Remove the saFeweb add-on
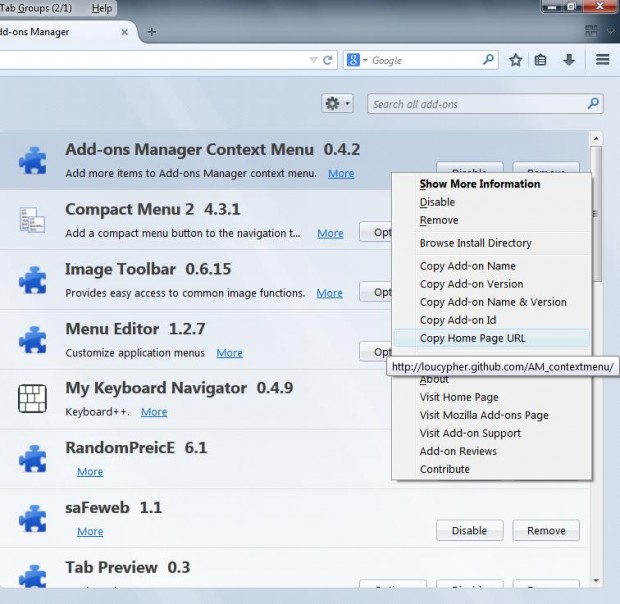 (x=546, y=530)
